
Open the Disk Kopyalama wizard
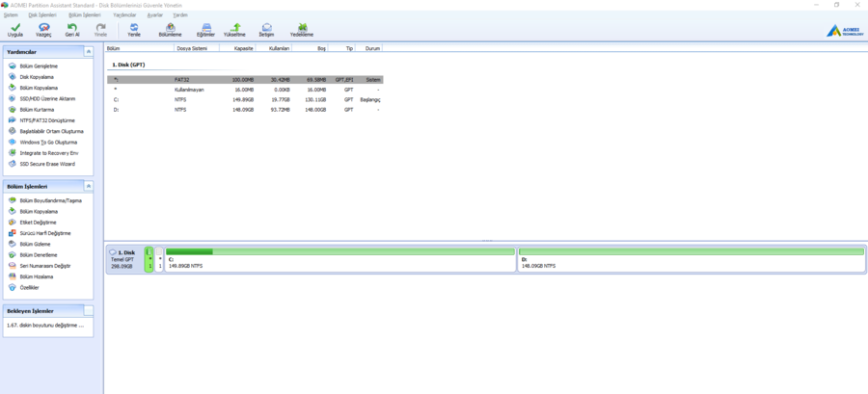(x=37, y=77)
